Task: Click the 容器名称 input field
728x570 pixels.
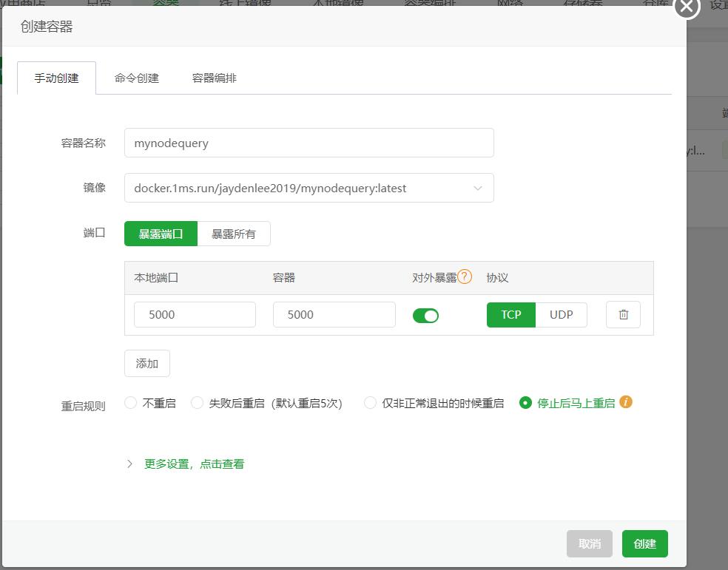Action: (309, 143)
